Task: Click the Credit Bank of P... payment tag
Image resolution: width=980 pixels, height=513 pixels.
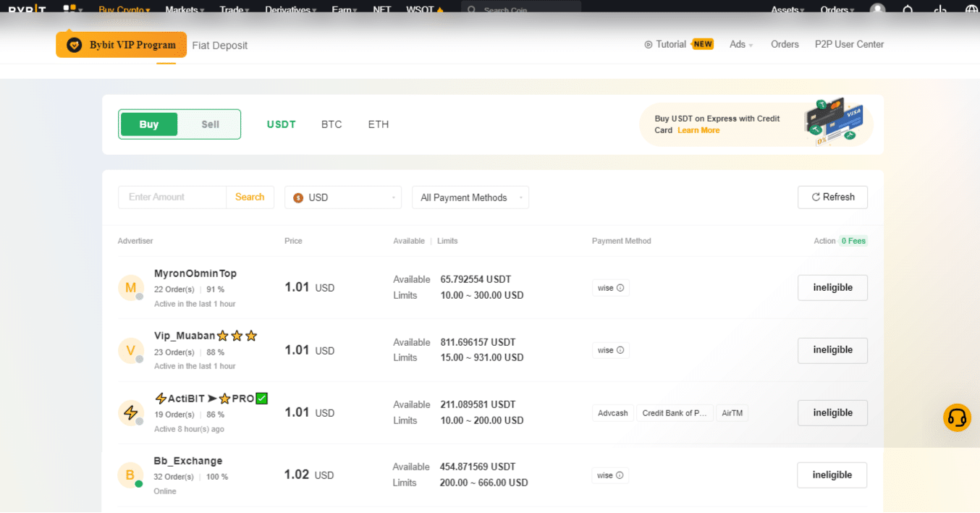Action: [x=675, y=413]
